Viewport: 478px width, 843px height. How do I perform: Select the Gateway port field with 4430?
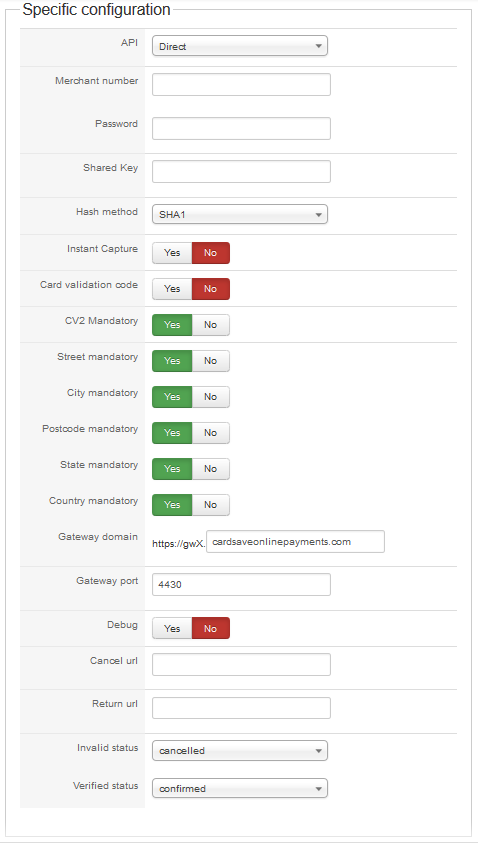coord(241,584)
